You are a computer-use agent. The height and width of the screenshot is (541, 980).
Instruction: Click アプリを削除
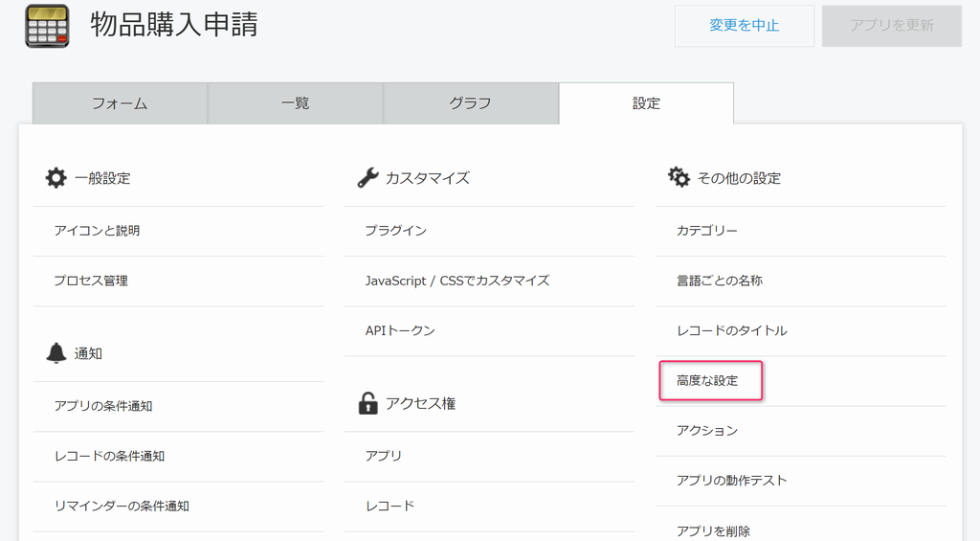pos(713,531)
